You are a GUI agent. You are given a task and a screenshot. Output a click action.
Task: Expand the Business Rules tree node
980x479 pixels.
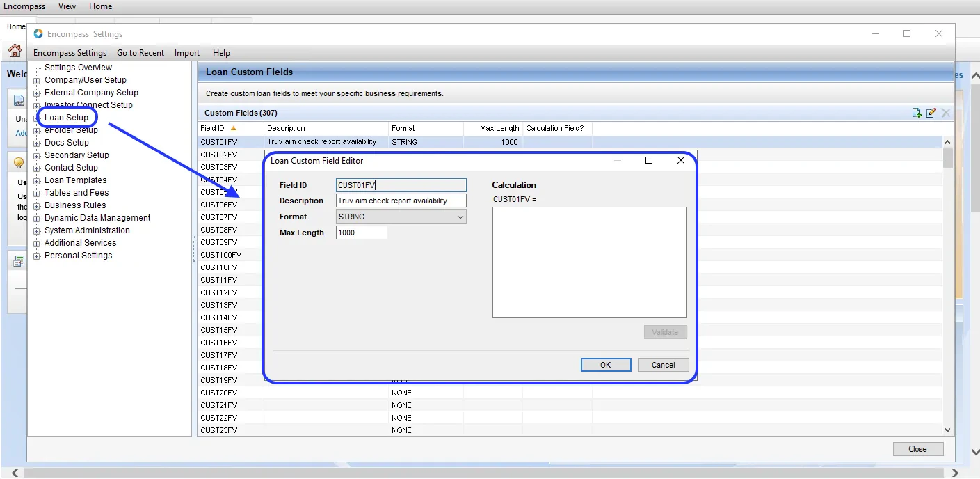click(37, 205)
